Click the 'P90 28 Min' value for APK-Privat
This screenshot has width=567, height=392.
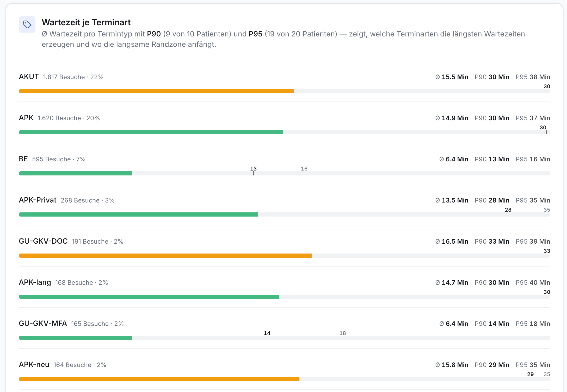(x=492, y=200)
